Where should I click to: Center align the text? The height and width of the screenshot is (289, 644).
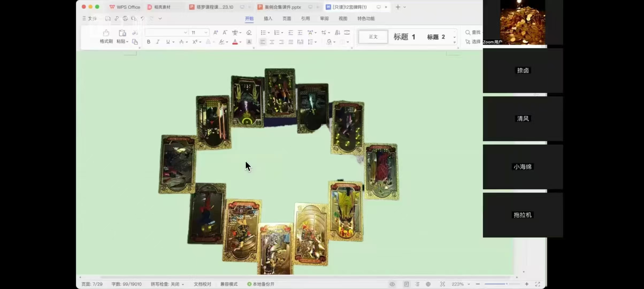[272, 42]
